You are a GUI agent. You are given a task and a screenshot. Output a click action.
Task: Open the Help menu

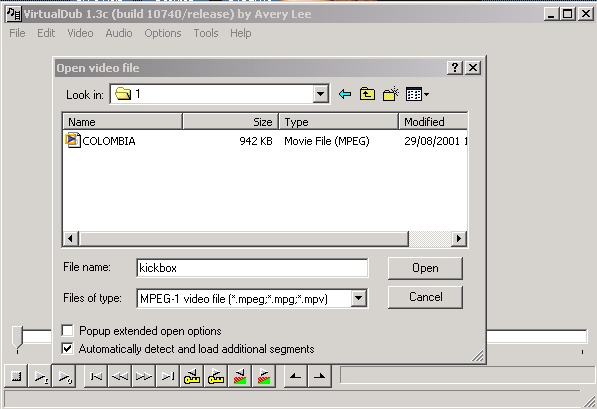tap(240, 33)
